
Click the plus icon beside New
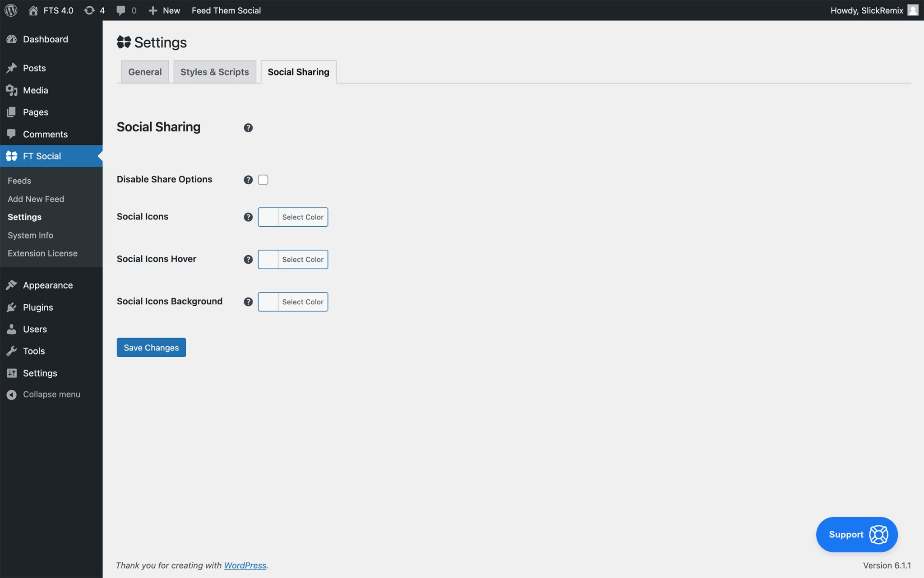(x=153, y=10)
